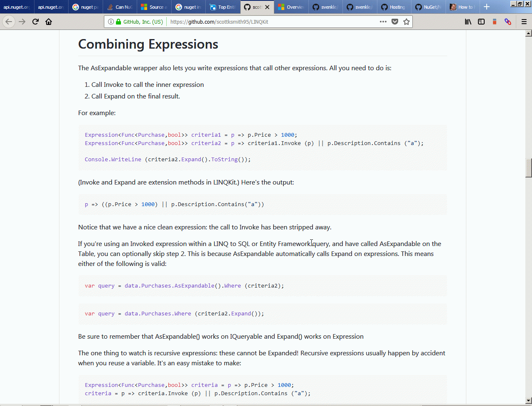Open the page actions three-dot menu
Screen dimensions: 532x406
coord(383,22)
